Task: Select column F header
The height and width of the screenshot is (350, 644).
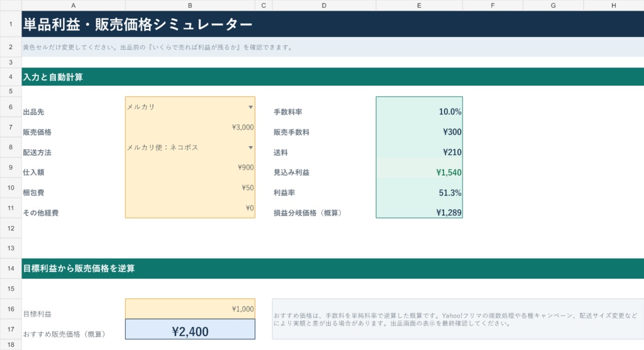Action: [493, 5]
